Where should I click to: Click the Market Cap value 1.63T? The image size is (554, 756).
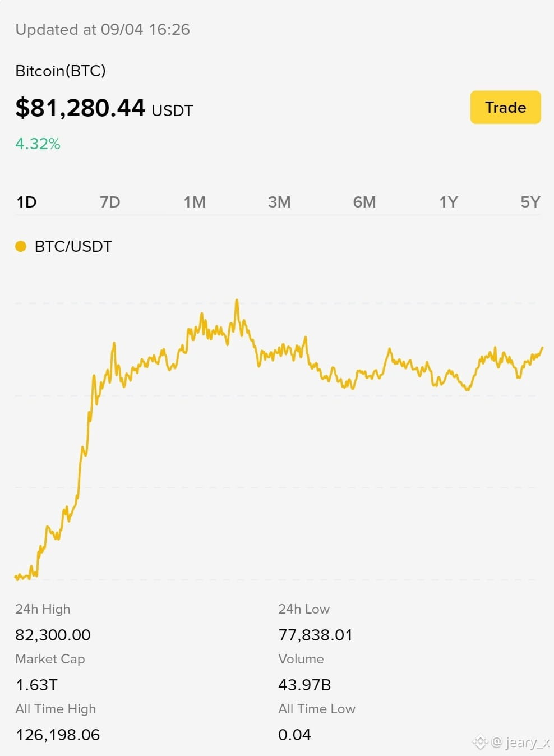point(36,685)
